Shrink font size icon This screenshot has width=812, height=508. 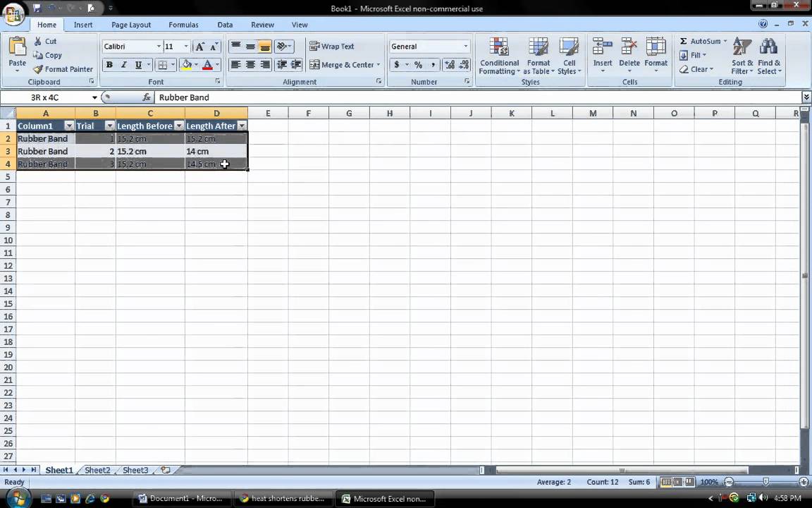(214, 47)
